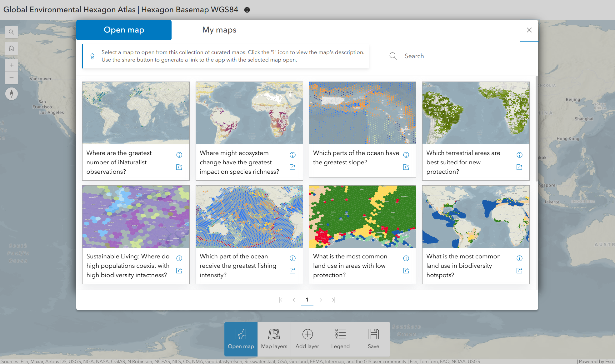Jump to last page of maps

pos(333,300)
